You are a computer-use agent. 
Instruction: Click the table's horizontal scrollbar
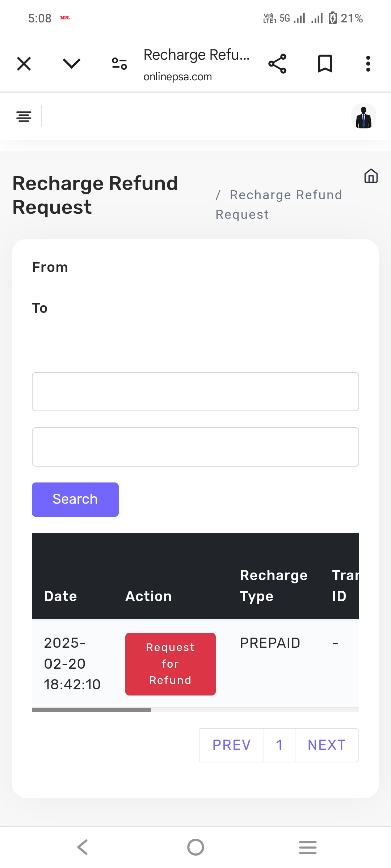click(x=91, y=710)
